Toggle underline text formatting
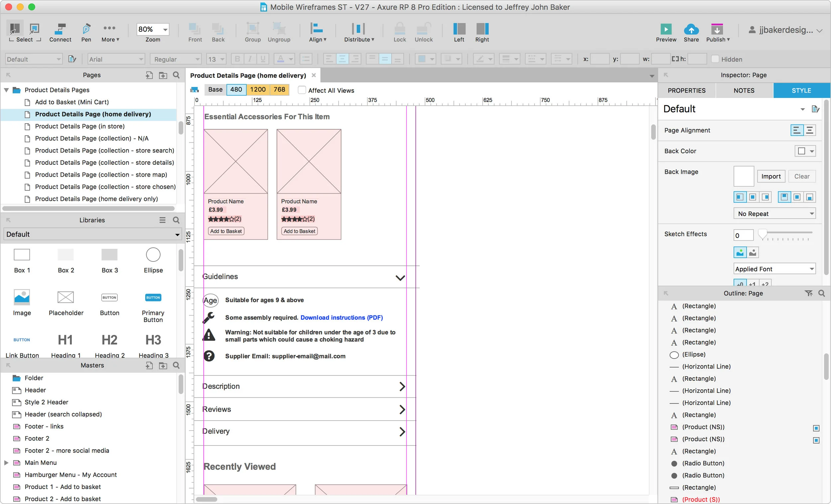 [263, 59]
